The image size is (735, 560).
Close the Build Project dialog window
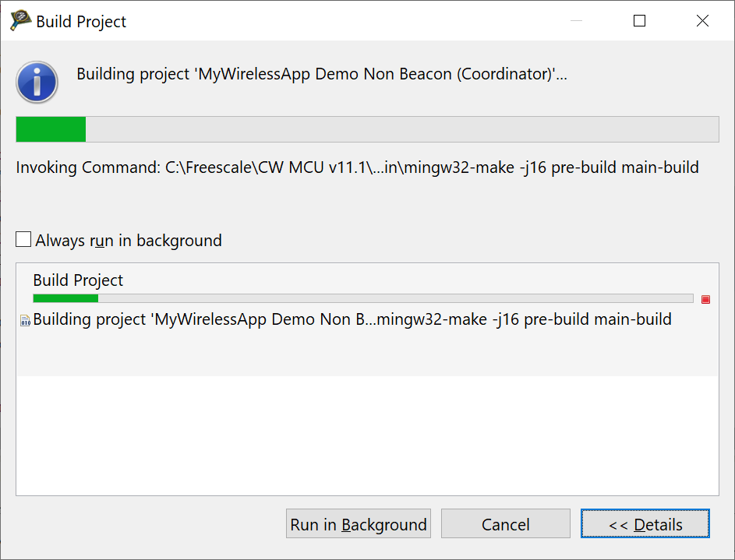click(x=702, y=21)
